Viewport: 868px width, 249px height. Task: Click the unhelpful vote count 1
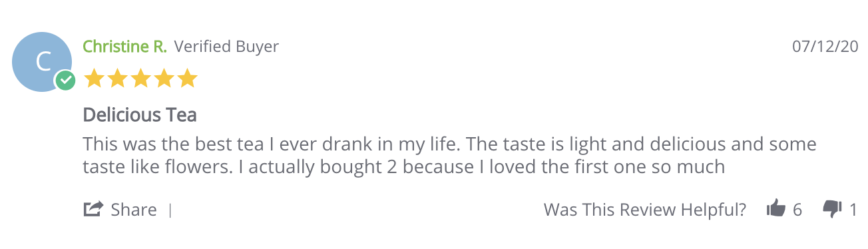[853, 210]
